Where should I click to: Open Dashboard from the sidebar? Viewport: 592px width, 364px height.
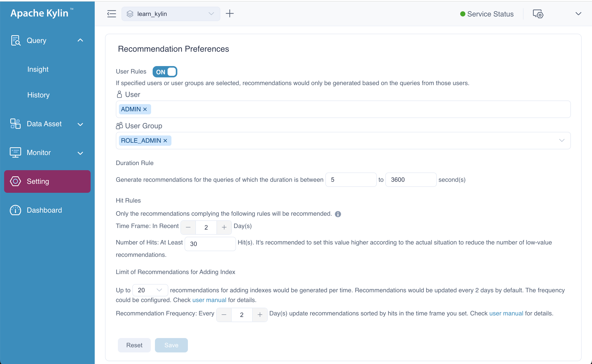click(44, 210)
